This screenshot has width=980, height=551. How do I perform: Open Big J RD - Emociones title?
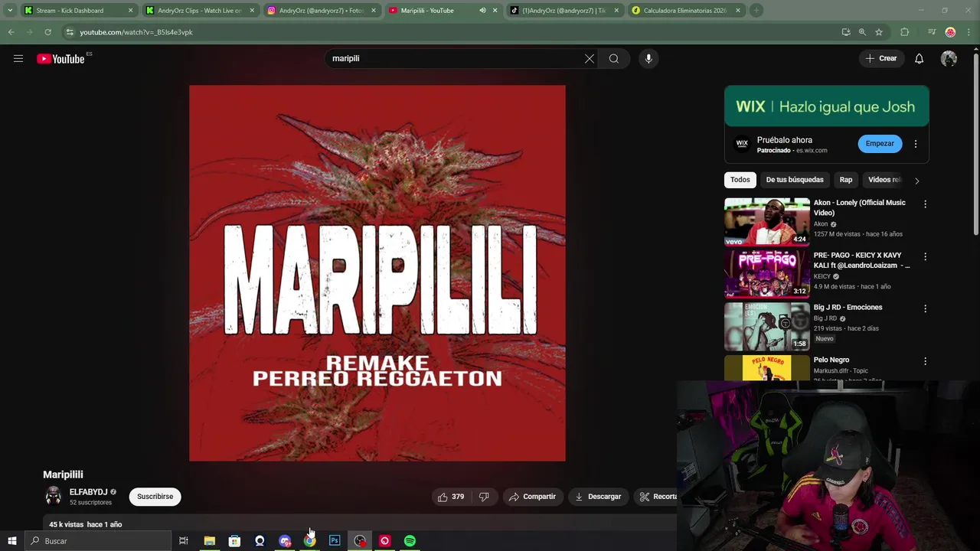(x=848, y=308)
